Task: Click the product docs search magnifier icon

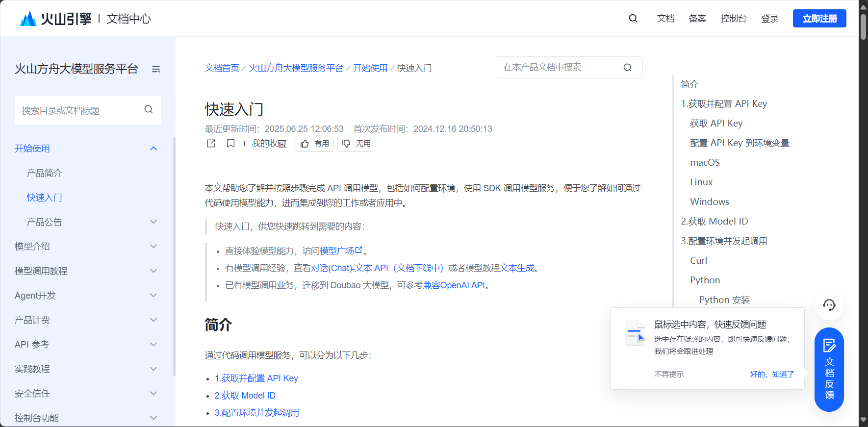Action: [627, 68]
